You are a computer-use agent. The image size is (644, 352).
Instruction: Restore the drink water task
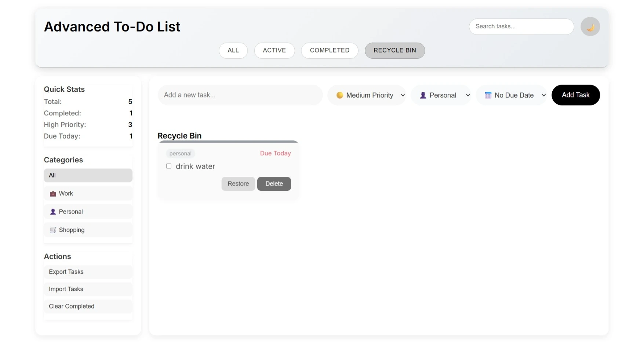(238, 184)
